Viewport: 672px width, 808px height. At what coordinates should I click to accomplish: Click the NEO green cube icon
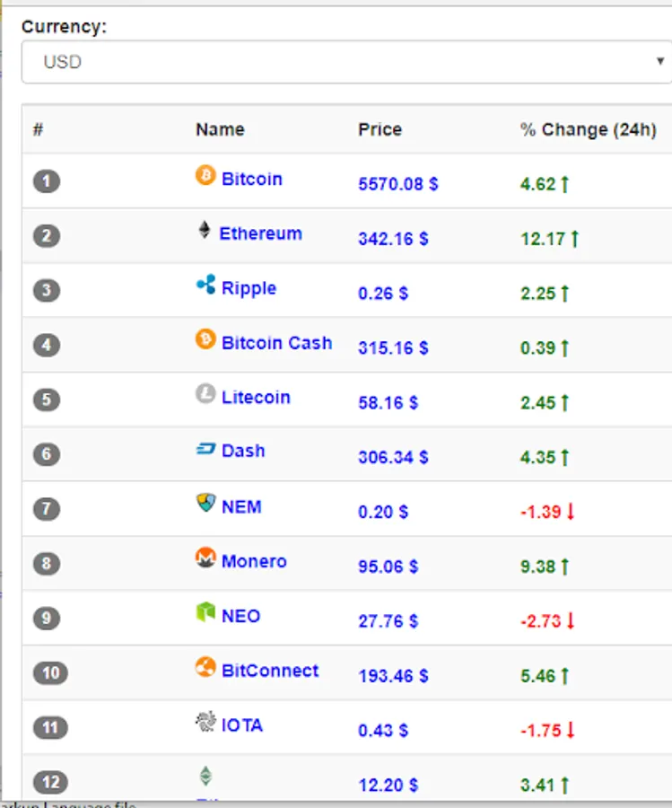click(x=205, y=612)
